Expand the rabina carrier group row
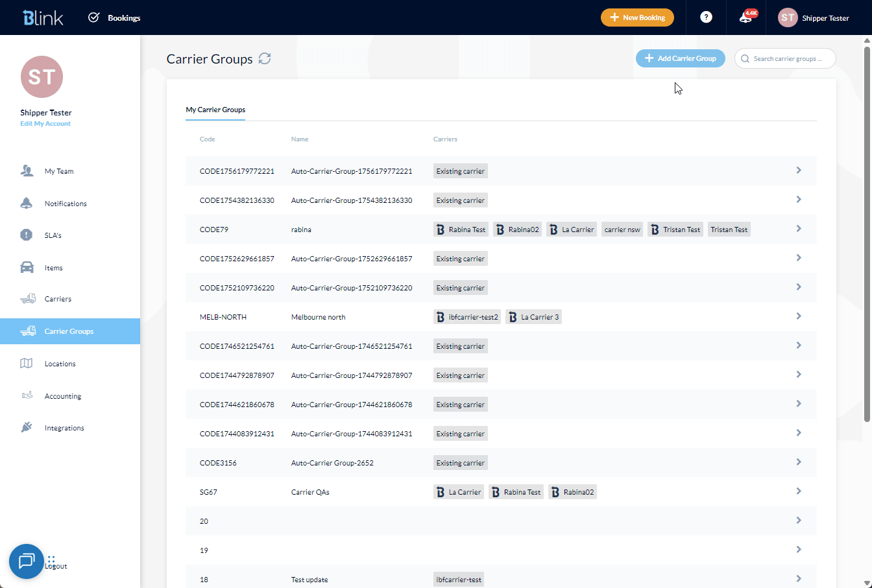The width and height of the screenshot is (872, 588). coord(799,229)
